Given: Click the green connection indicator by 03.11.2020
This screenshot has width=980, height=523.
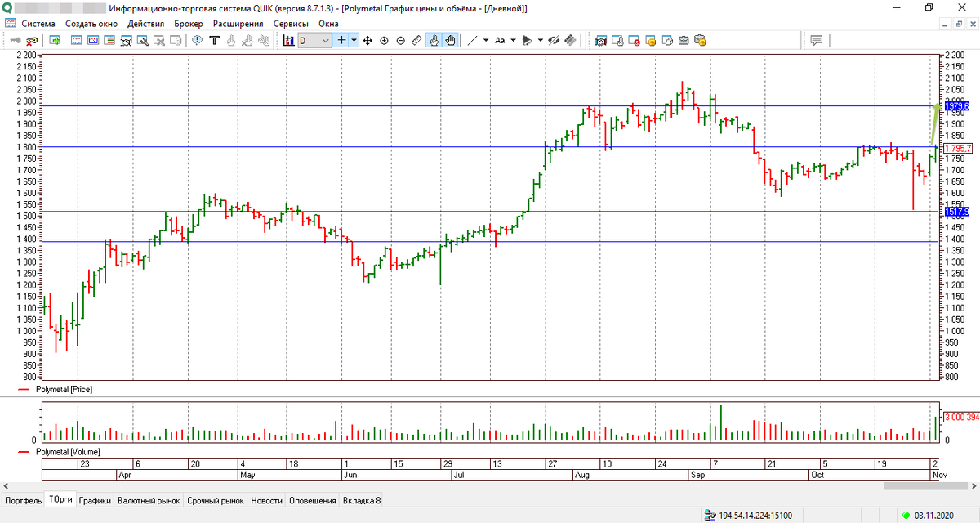Looking at the screenshot, I should [906, 516].
